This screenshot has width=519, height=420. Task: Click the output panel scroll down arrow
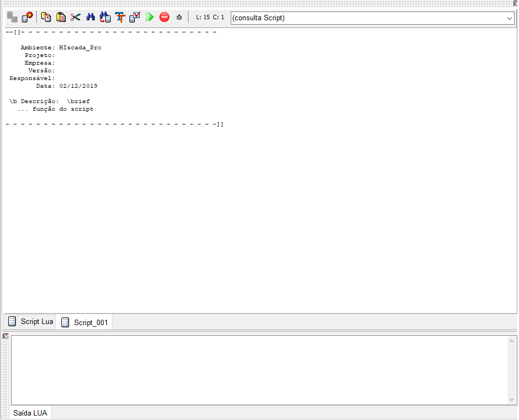(511, 400)
